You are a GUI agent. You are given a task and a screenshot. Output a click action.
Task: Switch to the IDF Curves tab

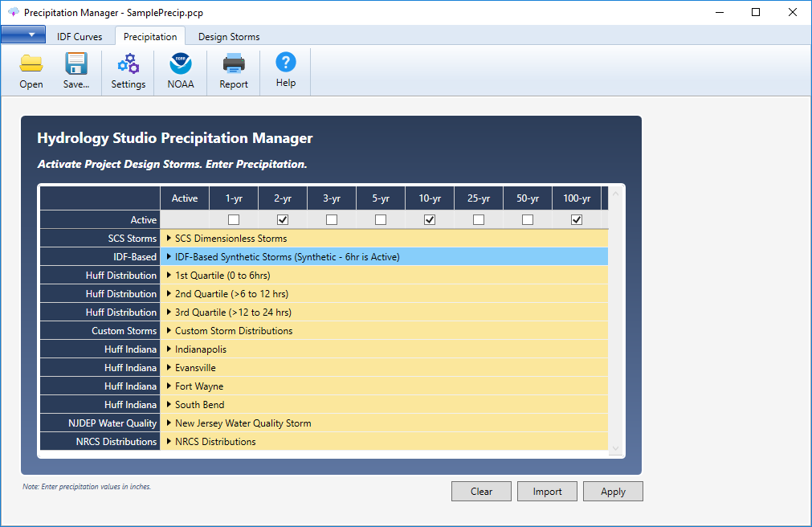(80, 37)
